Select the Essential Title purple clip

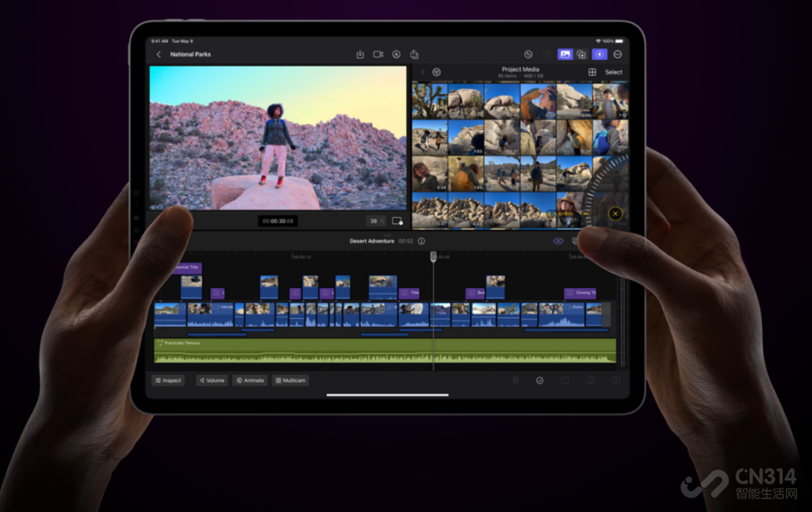click(x=187, y=268)
